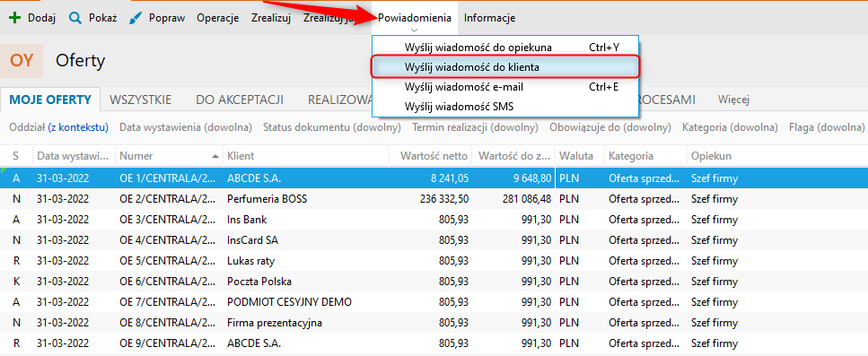Screen dimensions: 868x356
Task: Open the Data wystawienia filter
Action: pyautogui.click(x=186, y=127)
